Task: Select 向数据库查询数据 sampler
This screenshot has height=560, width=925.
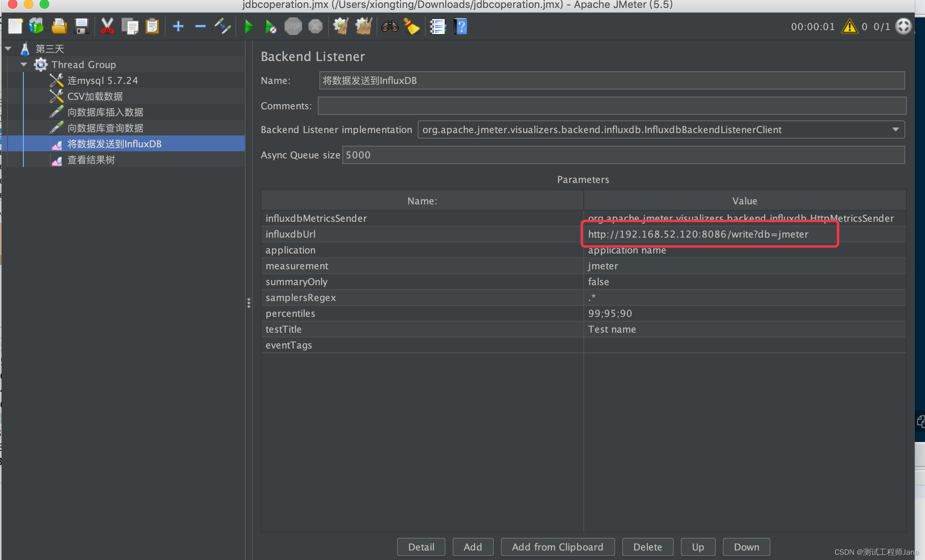Action: [x=105, y=128]
